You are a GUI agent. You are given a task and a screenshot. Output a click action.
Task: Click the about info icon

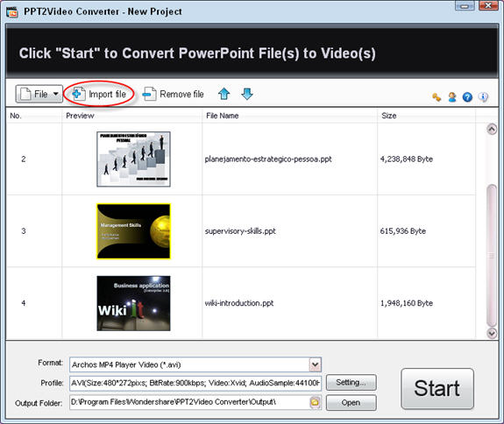[x=483, y=97]
